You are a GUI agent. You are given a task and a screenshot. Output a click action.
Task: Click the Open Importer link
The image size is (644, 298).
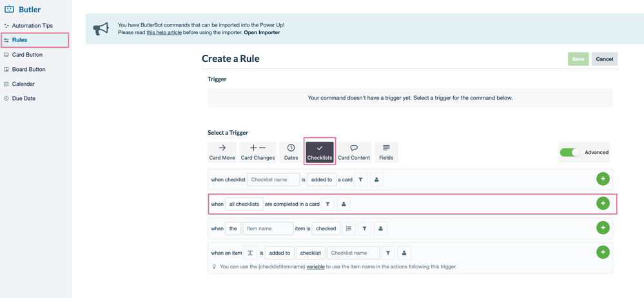(262, 32)
